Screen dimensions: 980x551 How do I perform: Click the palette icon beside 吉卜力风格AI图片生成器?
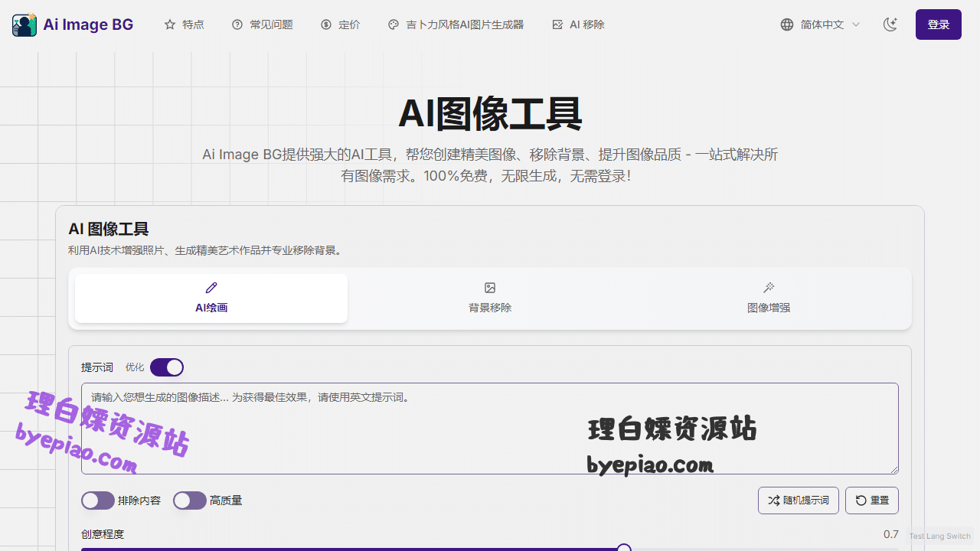click(394, 24)
